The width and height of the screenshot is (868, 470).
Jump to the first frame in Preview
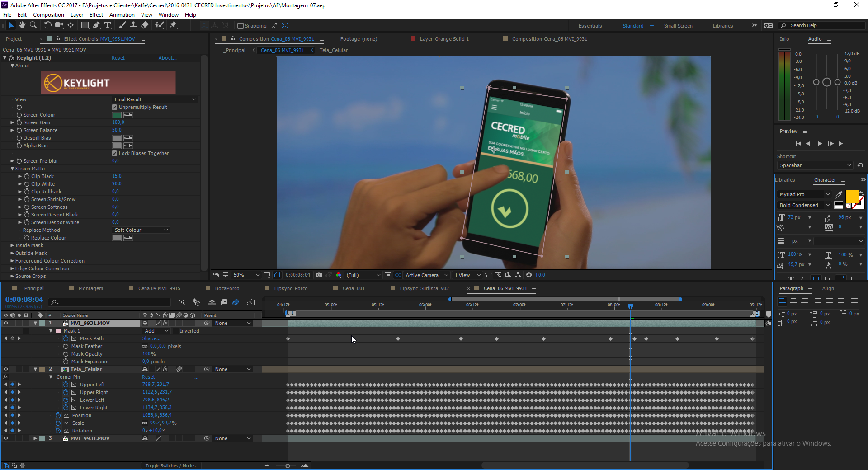798,144
